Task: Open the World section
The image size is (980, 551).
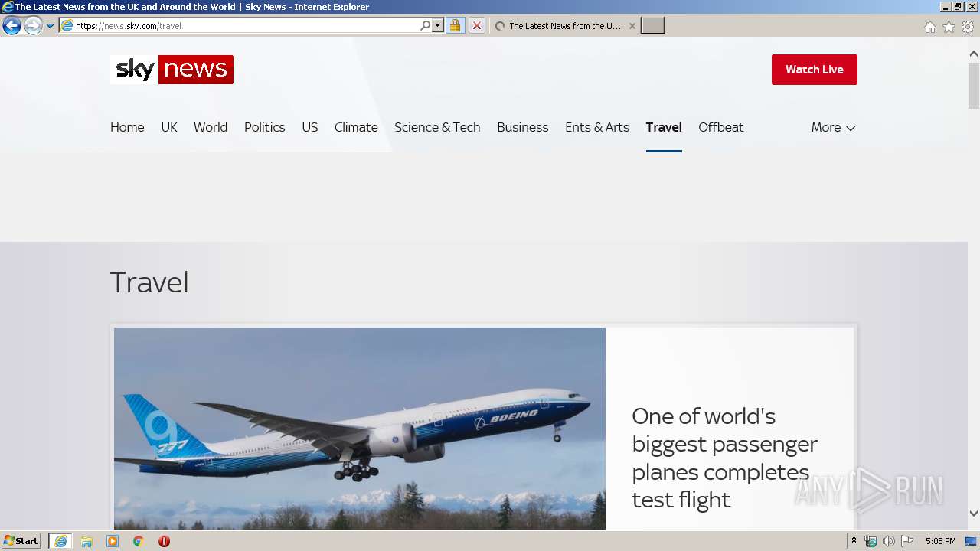Action: point(211,127)
